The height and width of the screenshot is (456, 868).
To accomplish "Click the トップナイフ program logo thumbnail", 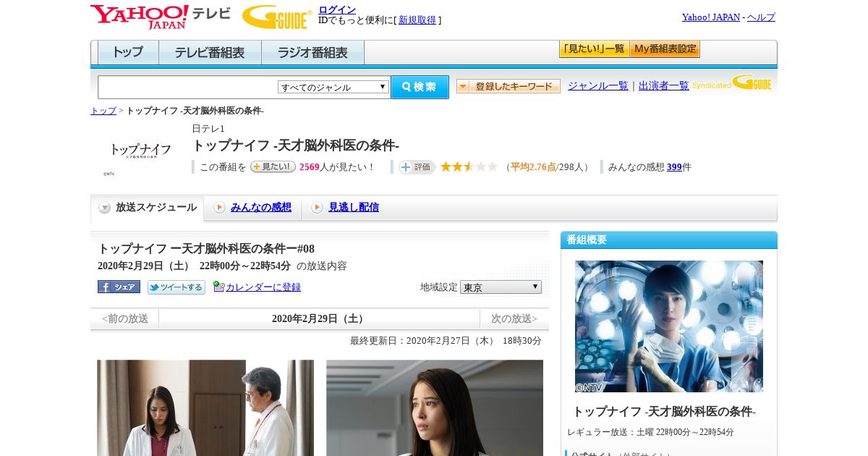I will (x=140, y=152).
